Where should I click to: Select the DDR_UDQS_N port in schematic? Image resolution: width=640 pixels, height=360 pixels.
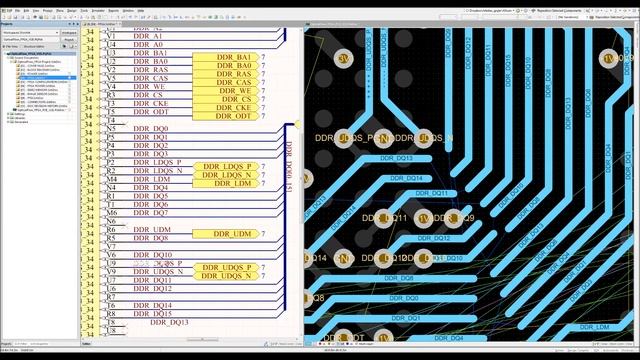pos(226,276)
